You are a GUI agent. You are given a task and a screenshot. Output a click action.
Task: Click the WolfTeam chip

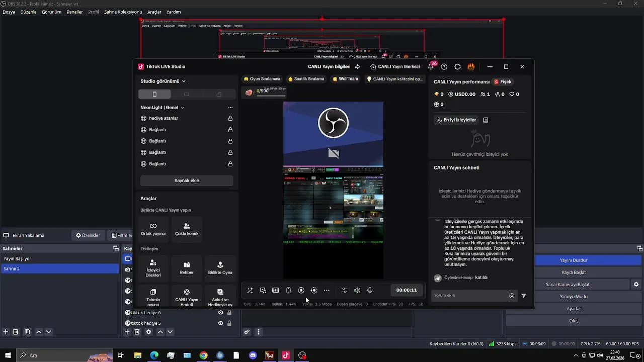pyautogui.click(x=345, y=79)
